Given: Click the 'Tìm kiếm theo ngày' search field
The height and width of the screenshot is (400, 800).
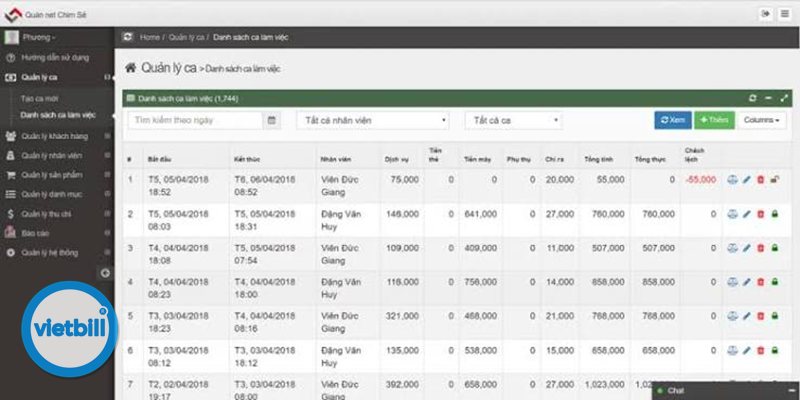Looking at the screenshot, I should 195,120.
